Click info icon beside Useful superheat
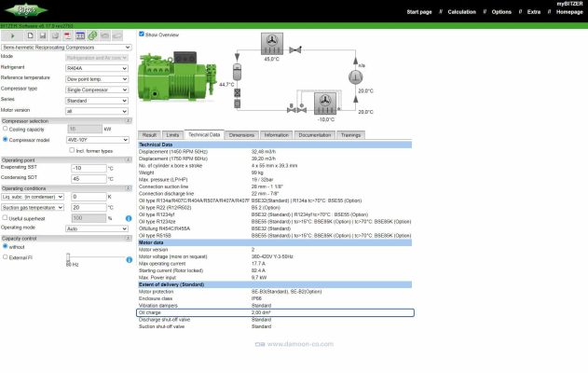 (x=128, y=218)
